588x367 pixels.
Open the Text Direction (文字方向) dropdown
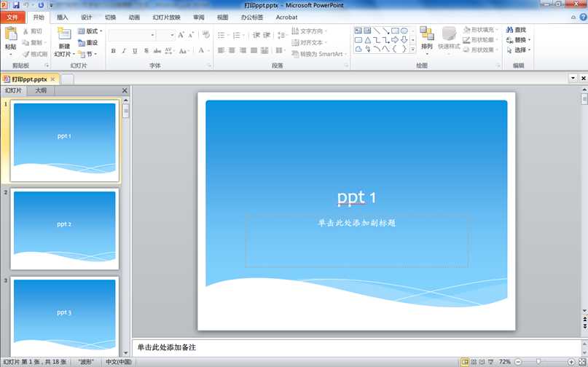click(x=310, y=31)
